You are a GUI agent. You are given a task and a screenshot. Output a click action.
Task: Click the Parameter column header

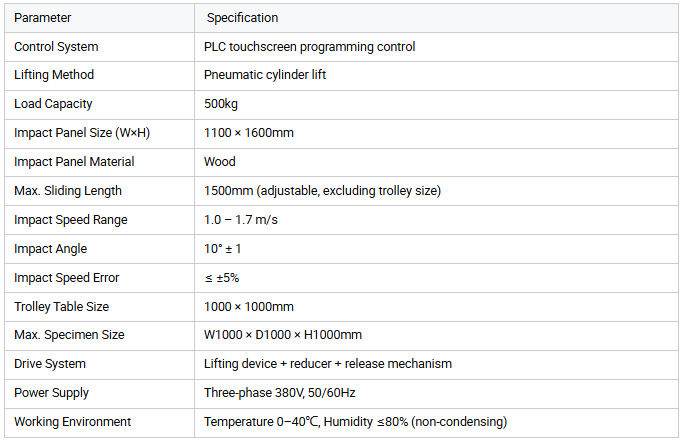click(x=42, y=18)
